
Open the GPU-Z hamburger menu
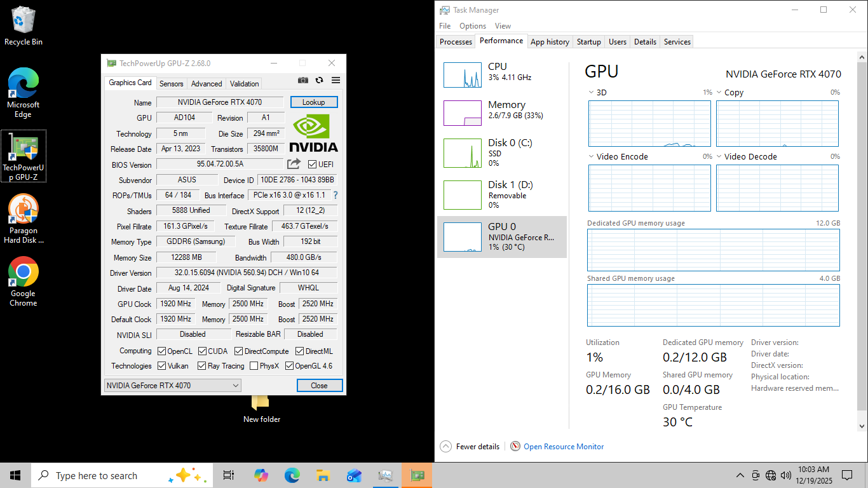(x=336, y=81)
